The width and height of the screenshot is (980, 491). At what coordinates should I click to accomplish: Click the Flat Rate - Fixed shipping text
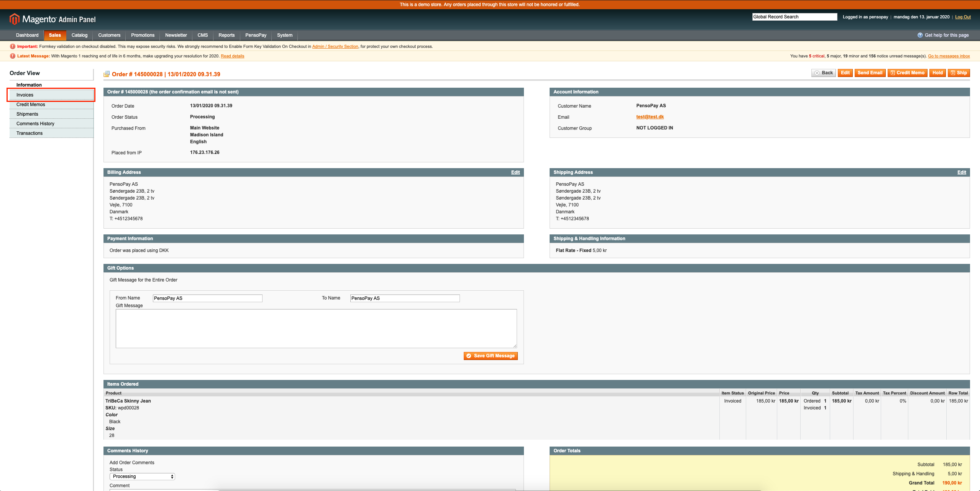click(573, 250)
